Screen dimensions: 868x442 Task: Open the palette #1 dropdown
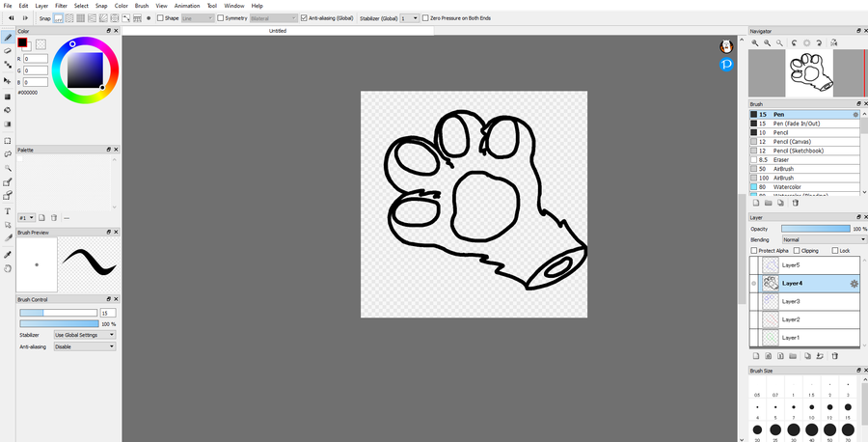coord(27,218)
